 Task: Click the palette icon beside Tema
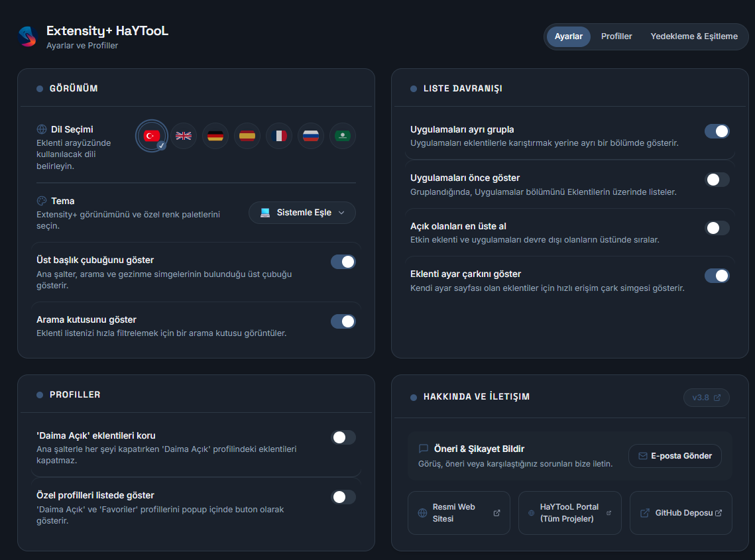[42, 201]
